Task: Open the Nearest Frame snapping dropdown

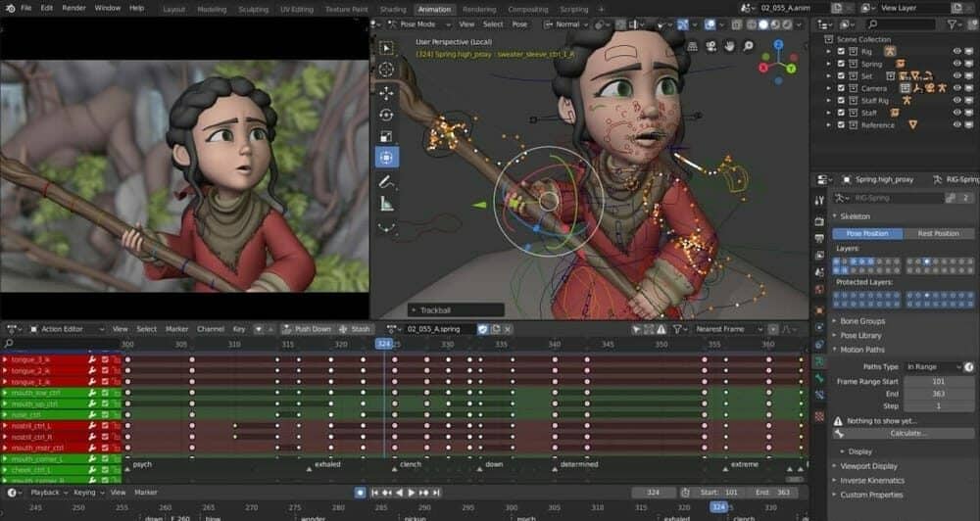Action: point(729,329)
